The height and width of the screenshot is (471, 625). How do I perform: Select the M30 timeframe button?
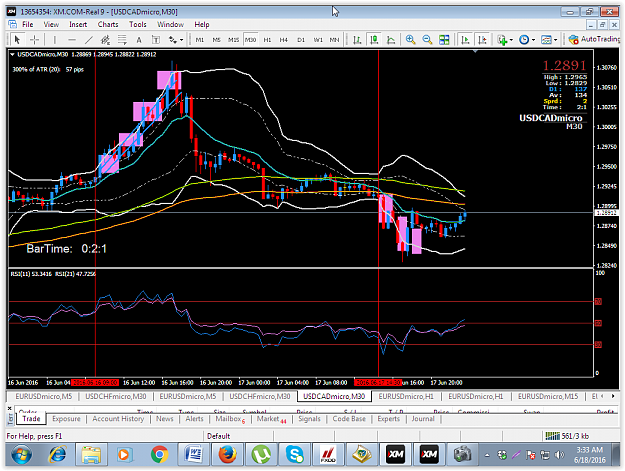click(x=250, y=39)
